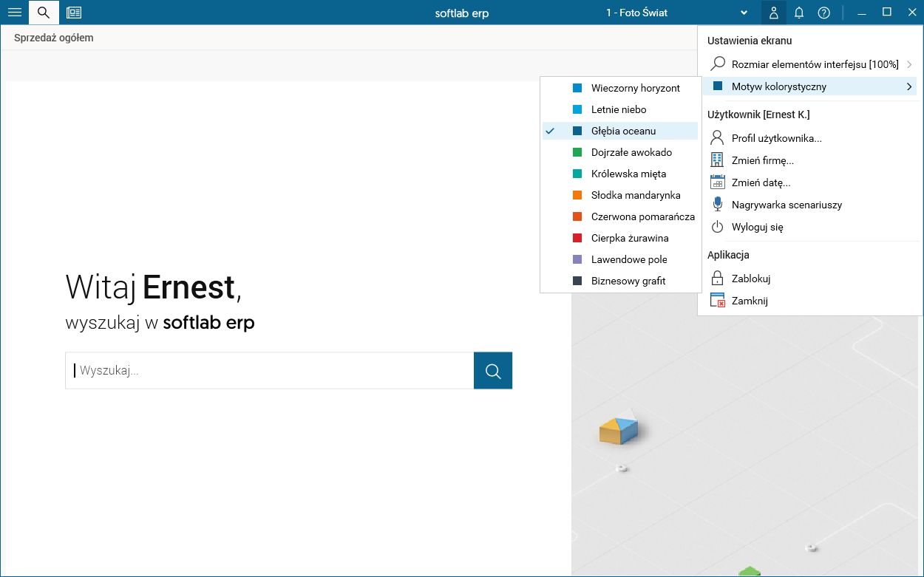Click the 1 - Foto Świat company name
Screen dimensions: 924x577
tap(636, 13)
